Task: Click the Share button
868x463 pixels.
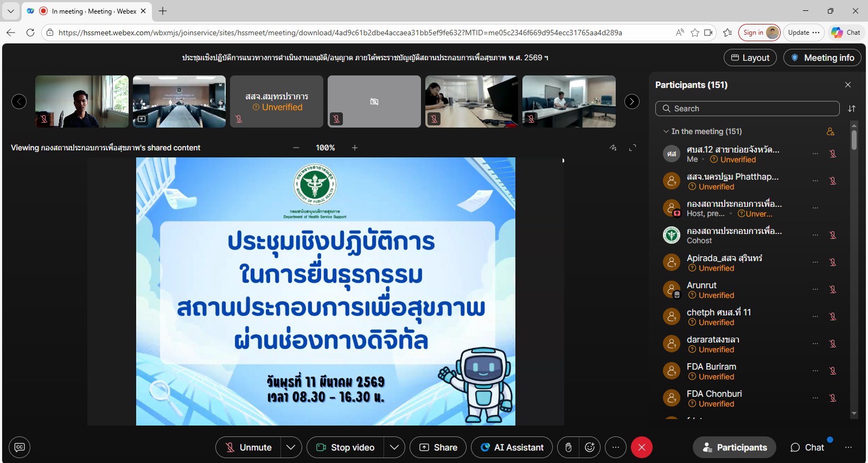Action: click(438, 447)
